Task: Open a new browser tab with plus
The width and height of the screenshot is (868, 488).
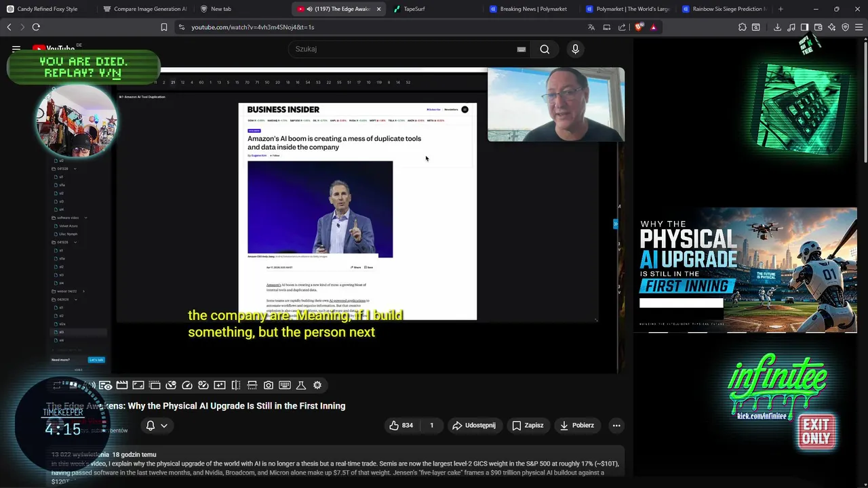Action: point(781,9)
